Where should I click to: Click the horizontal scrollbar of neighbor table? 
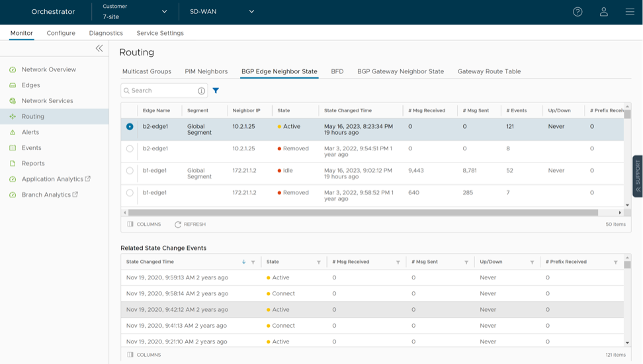(363, 213)
